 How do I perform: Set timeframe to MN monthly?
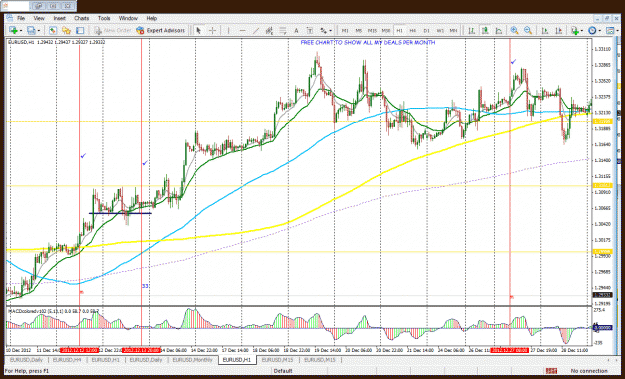click(454, 30)
